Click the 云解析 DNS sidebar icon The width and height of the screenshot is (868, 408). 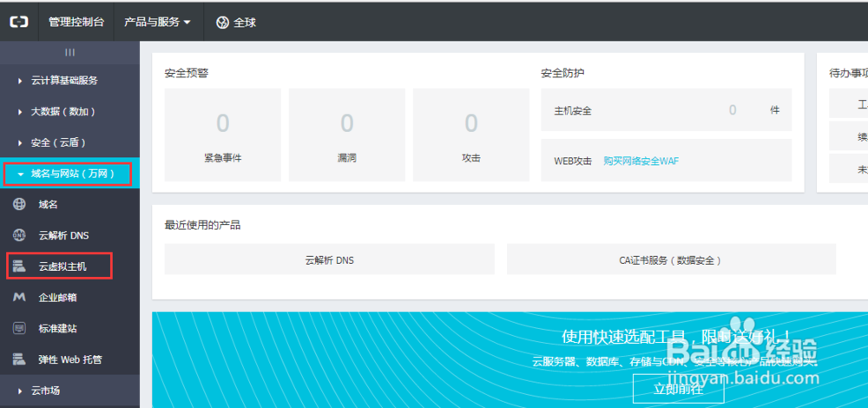coord(19,235)
